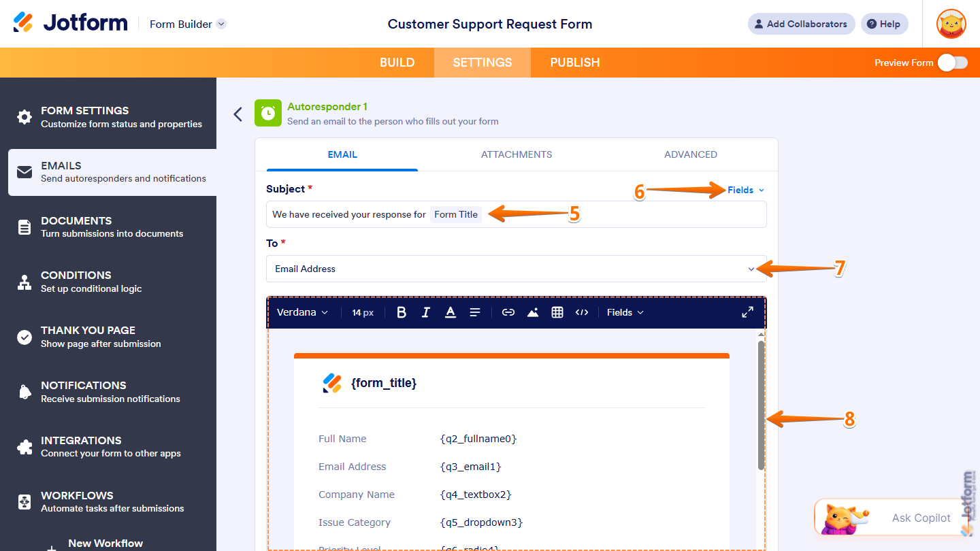
Task: Click the Subject input field
Action: click(516, 214)
